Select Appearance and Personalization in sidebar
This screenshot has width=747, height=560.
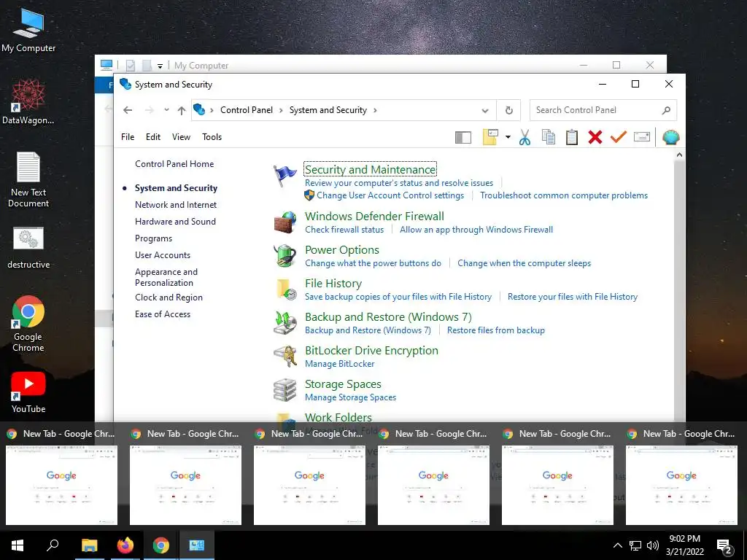(x=166, y=277)
